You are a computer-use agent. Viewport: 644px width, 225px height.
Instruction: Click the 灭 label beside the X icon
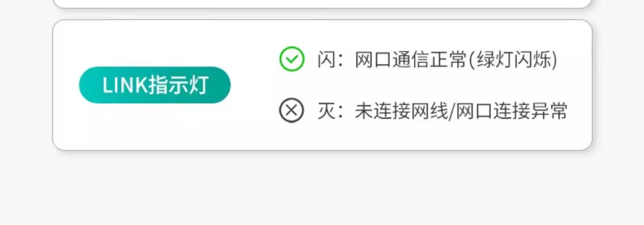326,111
